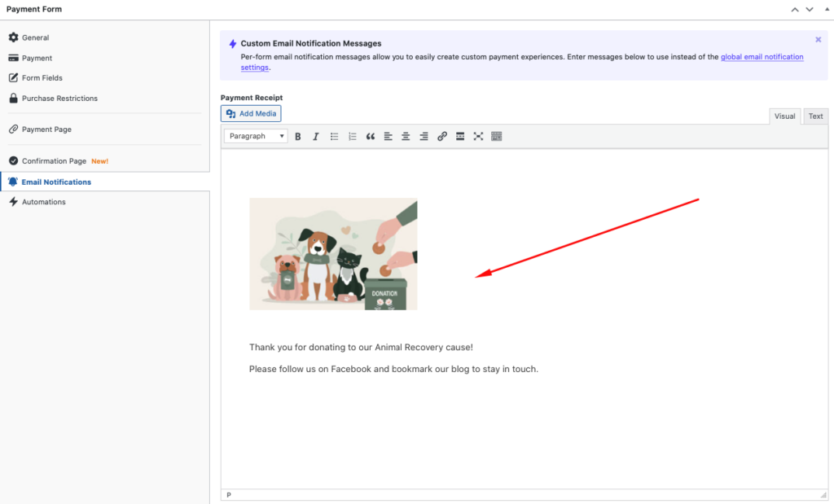Insert the Read More tag

[460, 137]
